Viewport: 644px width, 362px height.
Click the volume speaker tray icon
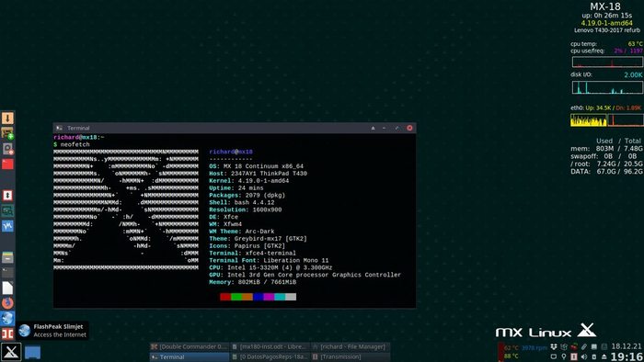coord(584,356)
